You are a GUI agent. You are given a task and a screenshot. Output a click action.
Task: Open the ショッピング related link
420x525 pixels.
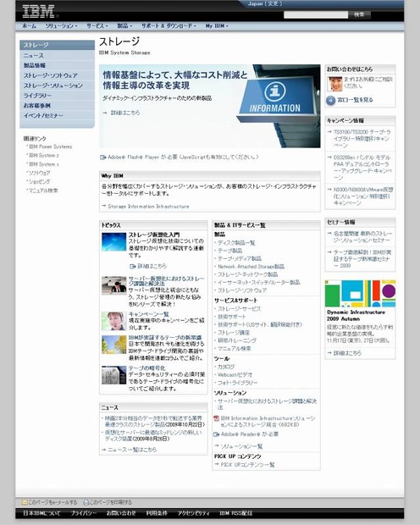(x=39, y=181)
